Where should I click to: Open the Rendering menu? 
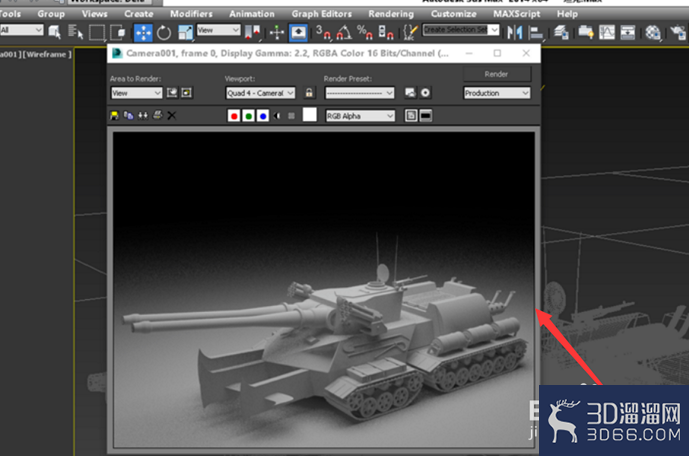(x=391, y=14)
